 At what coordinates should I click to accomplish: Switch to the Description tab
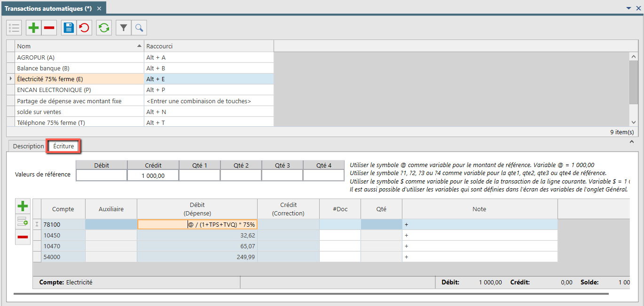pos(28,146)
